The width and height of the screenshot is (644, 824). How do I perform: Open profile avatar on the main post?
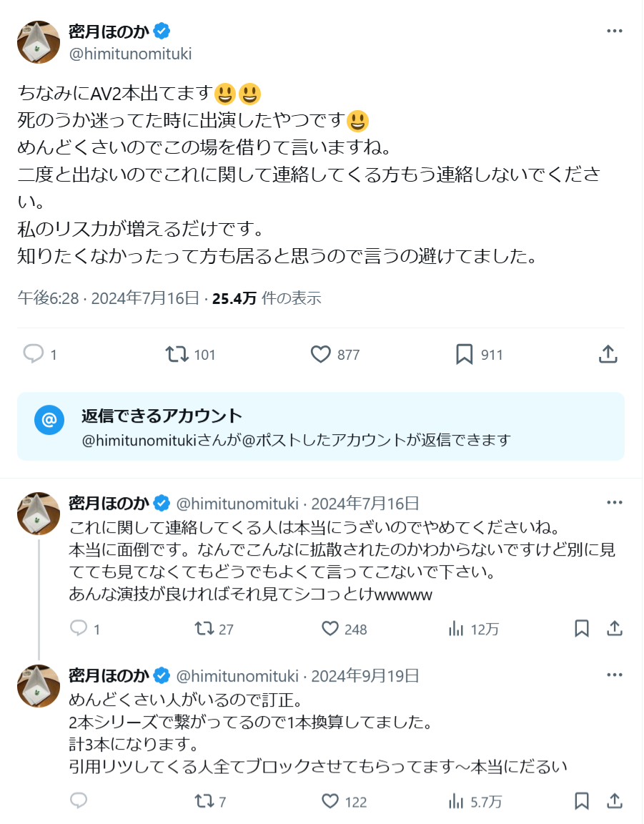39,42
